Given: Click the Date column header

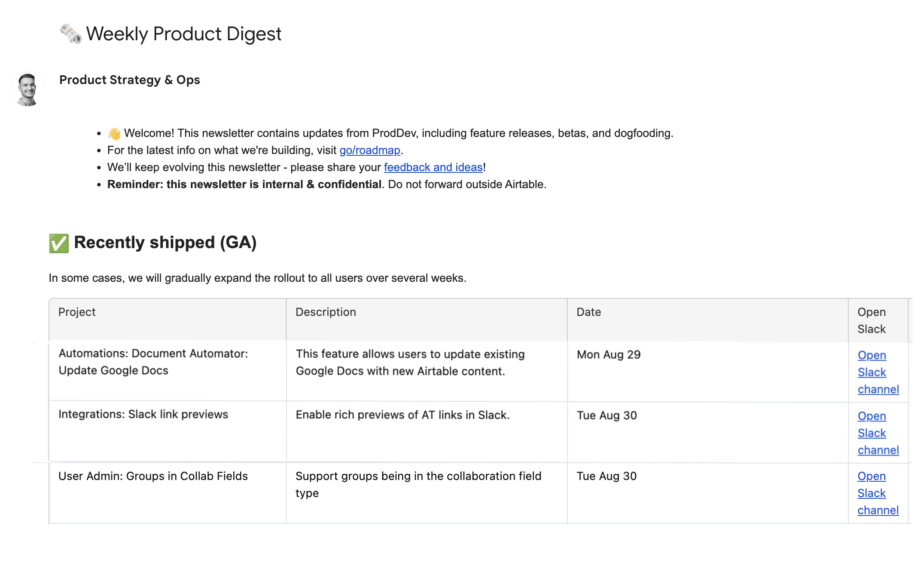Looking at the screenshot, I should (x=589, y=312).
